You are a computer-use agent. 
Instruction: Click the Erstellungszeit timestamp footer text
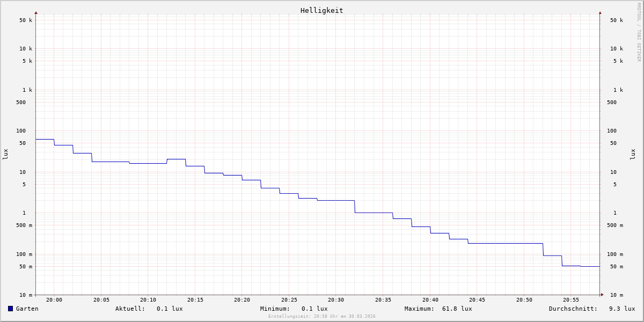click(322, 317)
